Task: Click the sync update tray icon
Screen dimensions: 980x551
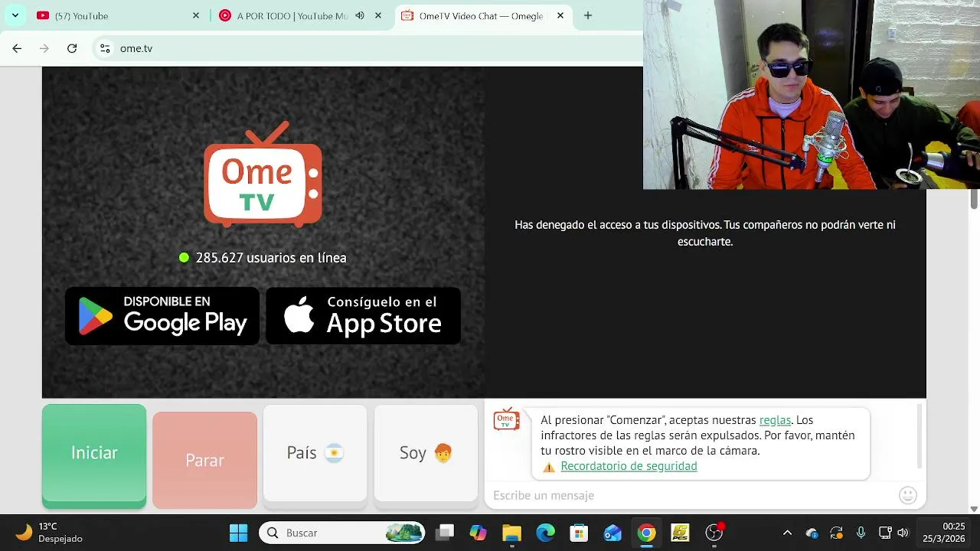Action: point(836,533)
